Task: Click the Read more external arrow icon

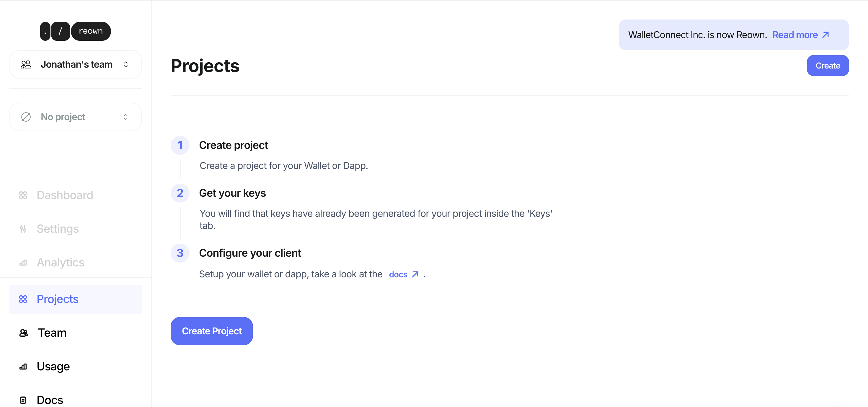Action: 825,35
